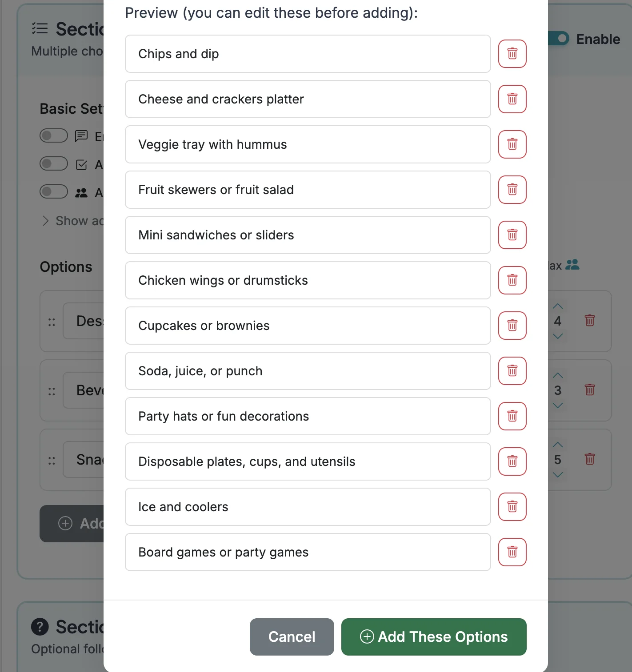The height and width of the screenshot is (672, 632).
Task: Toggle the checkbox-style setting switch
Action: tap(53, 163)
